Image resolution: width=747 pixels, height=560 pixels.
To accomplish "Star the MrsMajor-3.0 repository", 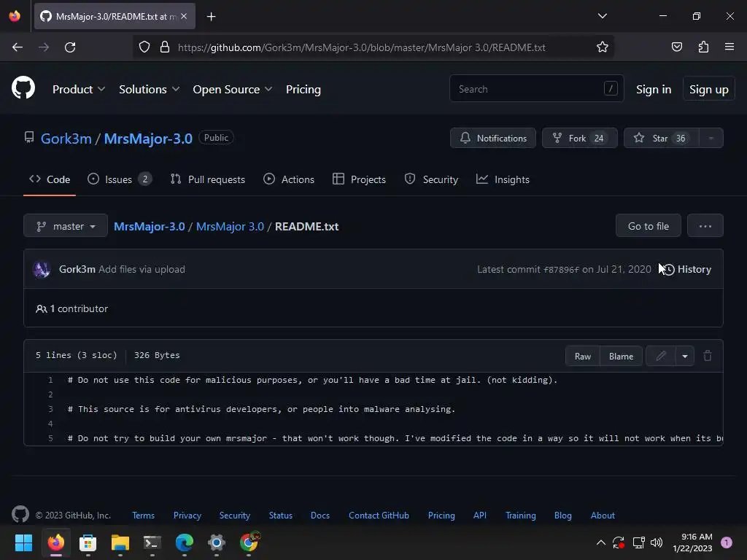I will 661,138.
